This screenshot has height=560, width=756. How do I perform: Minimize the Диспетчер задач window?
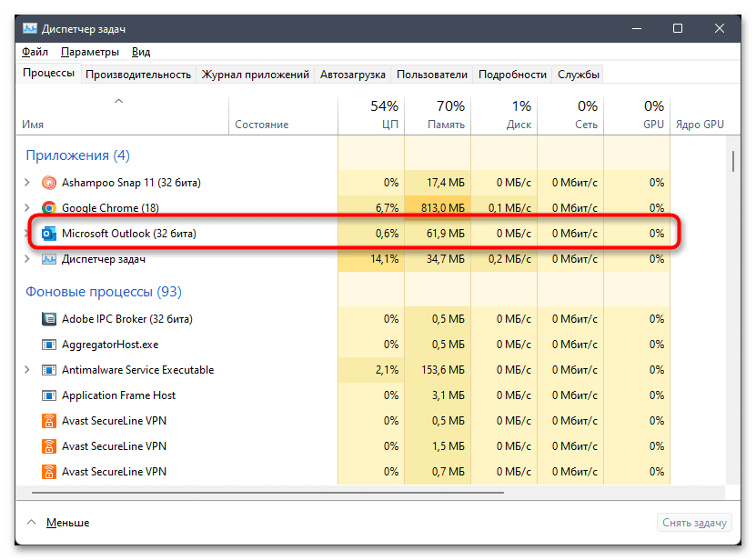637,29
